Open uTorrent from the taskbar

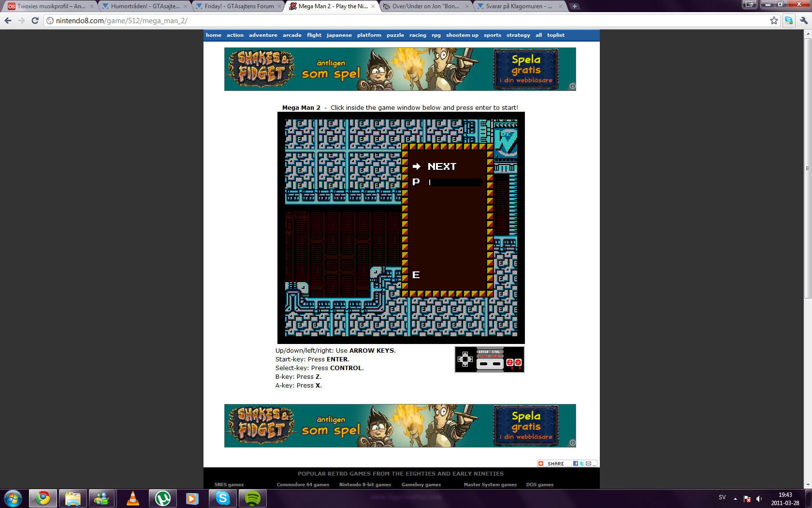click(163, 498)
